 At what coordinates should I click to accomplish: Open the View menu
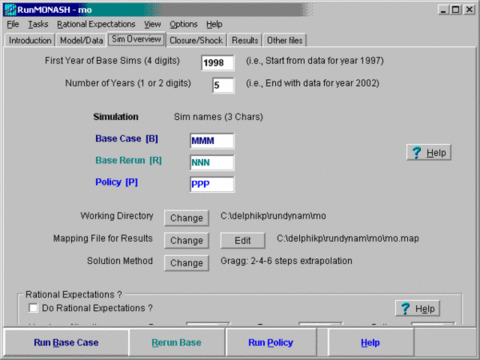152,24
